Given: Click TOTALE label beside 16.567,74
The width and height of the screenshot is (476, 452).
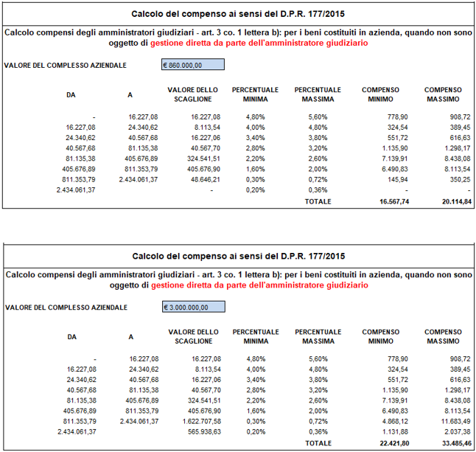Looking at the screenshot, I should point(318,201).
